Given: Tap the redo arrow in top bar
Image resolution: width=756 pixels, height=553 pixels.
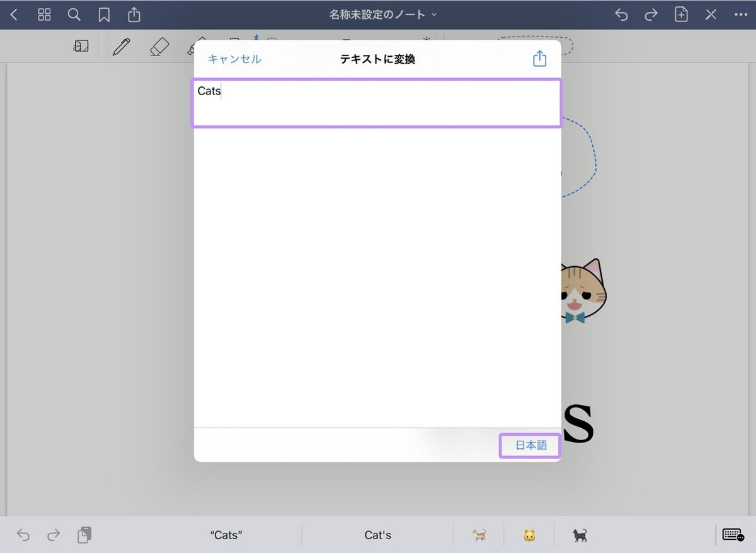Looking at the screenshot, I should point(651,14).
